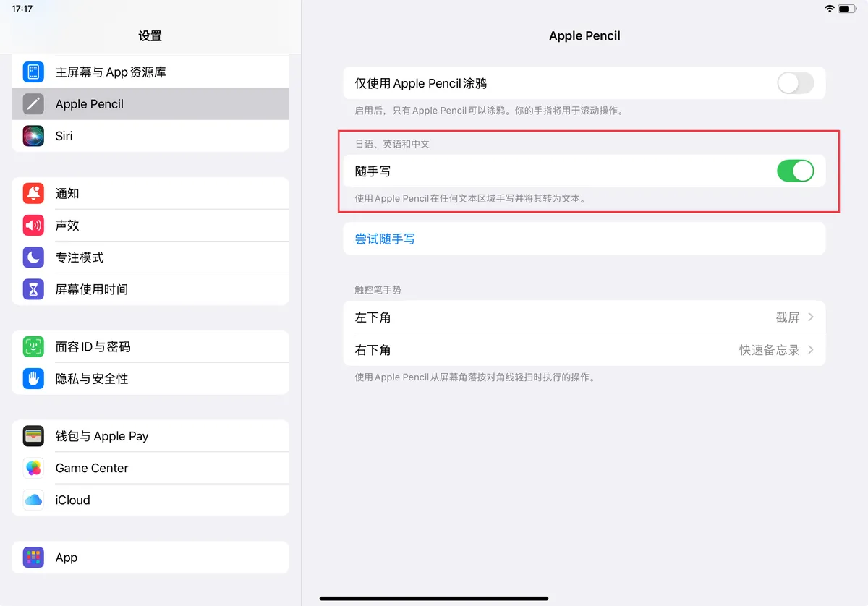The height and width of the screenshot is (606, 868).
Task: Tap the App grid icon
Action: pos(33,558)
